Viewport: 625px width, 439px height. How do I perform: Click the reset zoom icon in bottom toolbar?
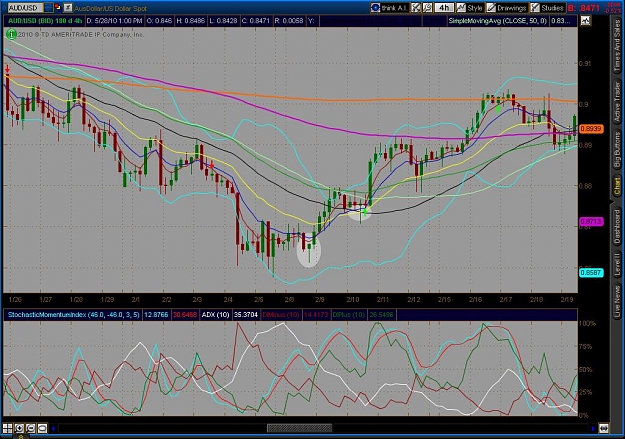pos(42,429)
